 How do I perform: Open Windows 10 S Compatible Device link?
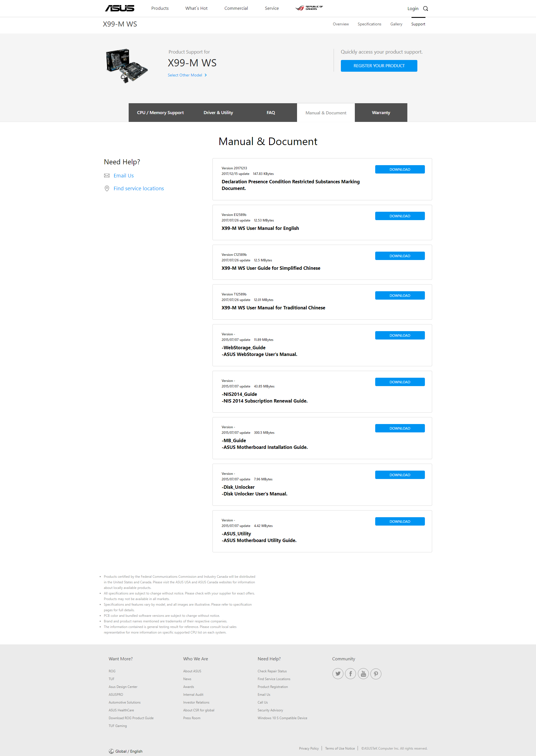coord(282,718)
